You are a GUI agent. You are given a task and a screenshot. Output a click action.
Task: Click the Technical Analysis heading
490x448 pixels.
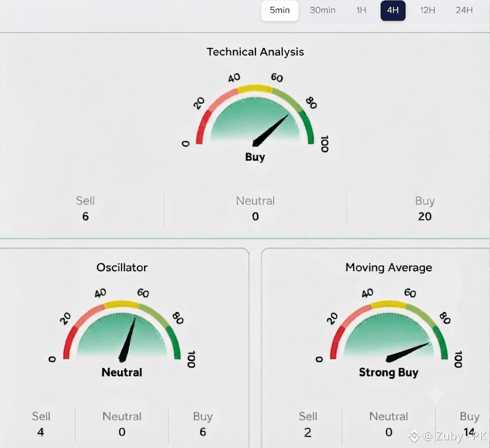pos(256,52)
